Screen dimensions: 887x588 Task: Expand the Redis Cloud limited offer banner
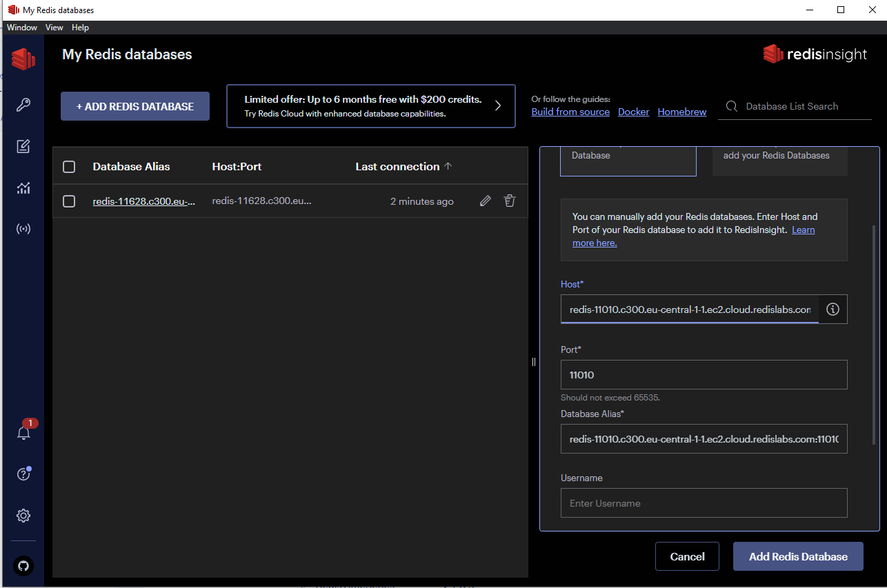(x=370, y=106)
